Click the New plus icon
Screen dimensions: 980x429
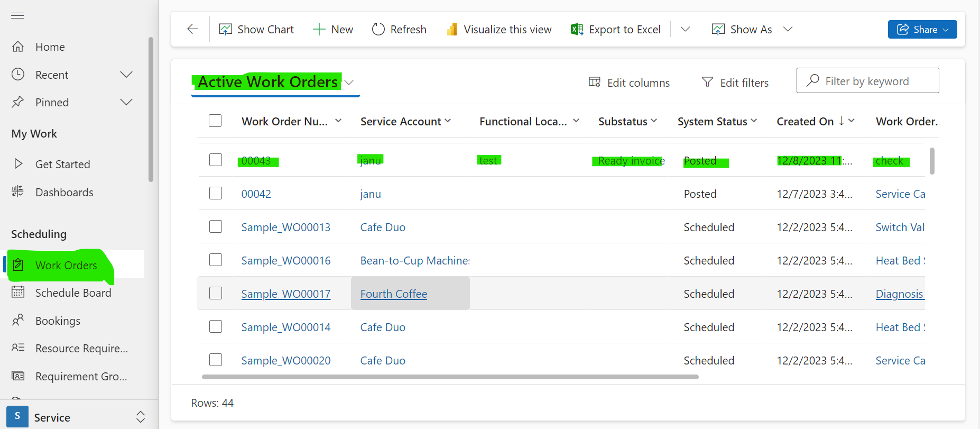tap(319, 29)
